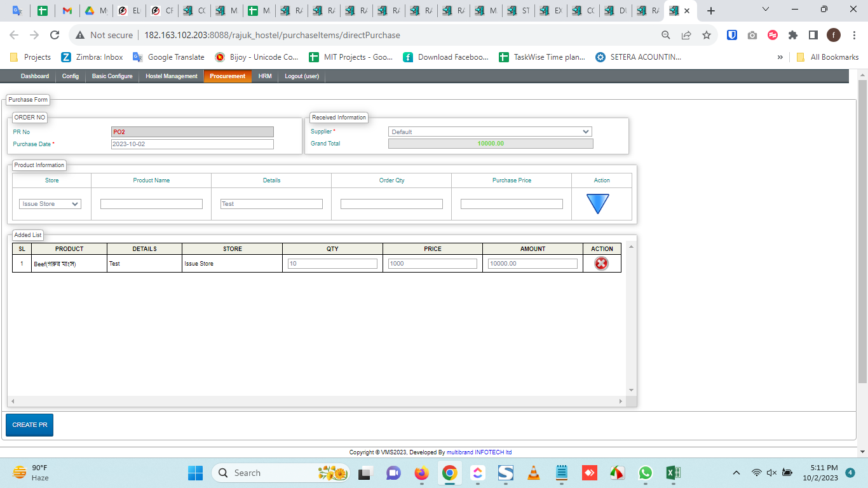Image resolution: width=868 pixels, height=488 pixels.
Task: Open the Hostel Management menu
Action: [172, 76]
